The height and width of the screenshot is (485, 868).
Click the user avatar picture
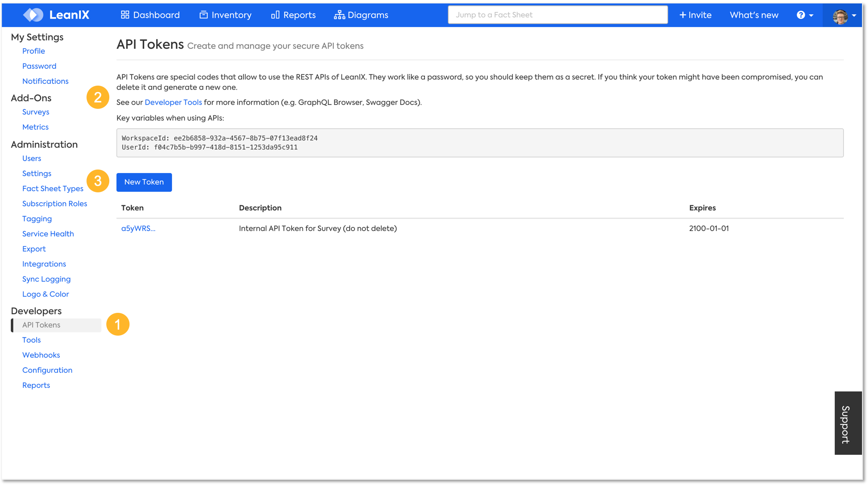[840, 16]
